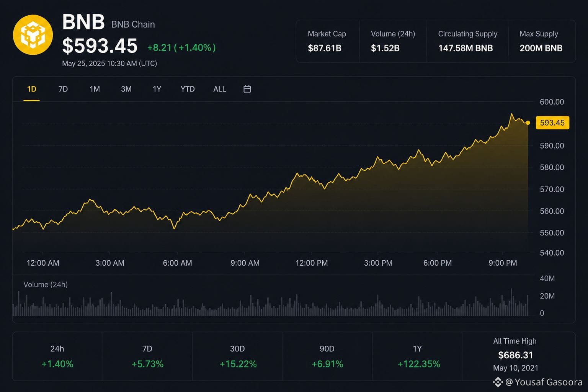Click the 560.00 price axis label
The height and width of the screenshot is (392, 588).
pyautogui.click(x=552, y=211)
